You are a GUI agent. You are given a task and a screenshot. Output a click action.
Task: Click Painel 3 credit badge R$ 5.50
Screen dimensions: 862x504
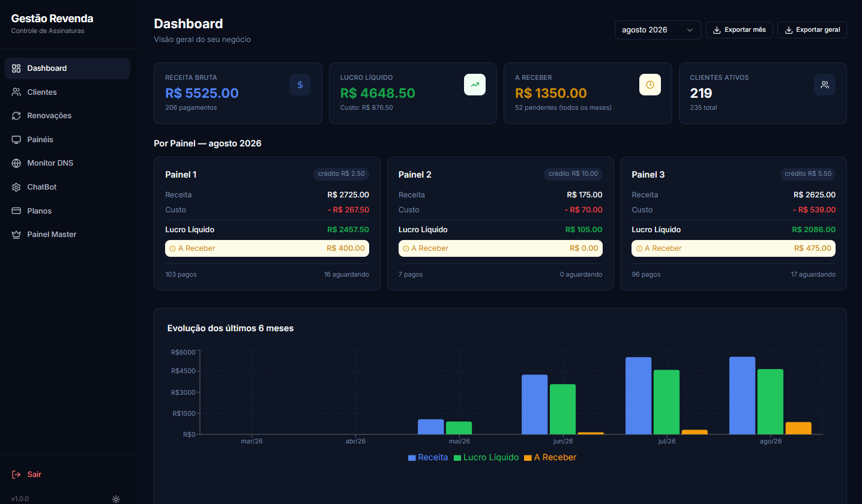808,174
